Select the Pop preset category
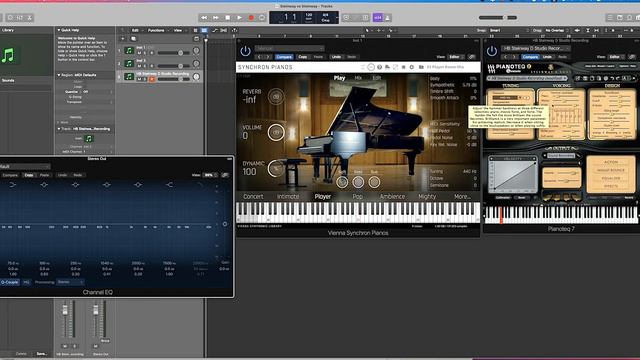The height and width of the screenshot is (360, 640). 358,196
